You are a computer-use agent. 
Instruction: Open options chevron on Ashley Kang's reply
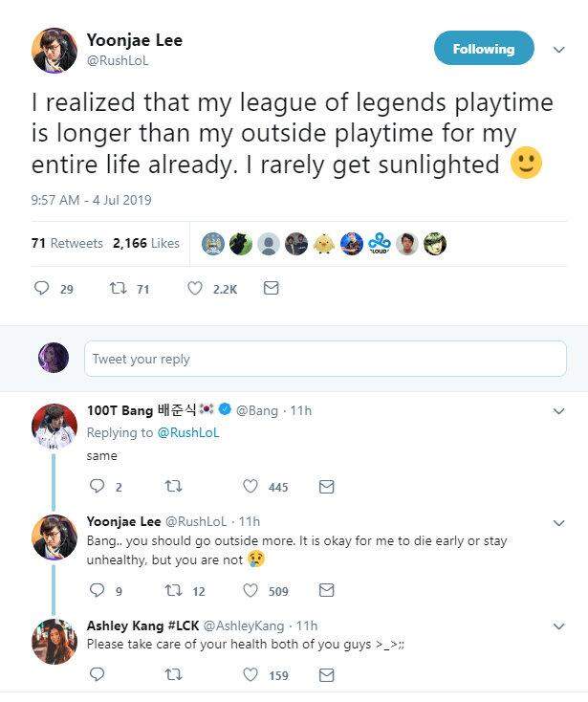[559, 626]
